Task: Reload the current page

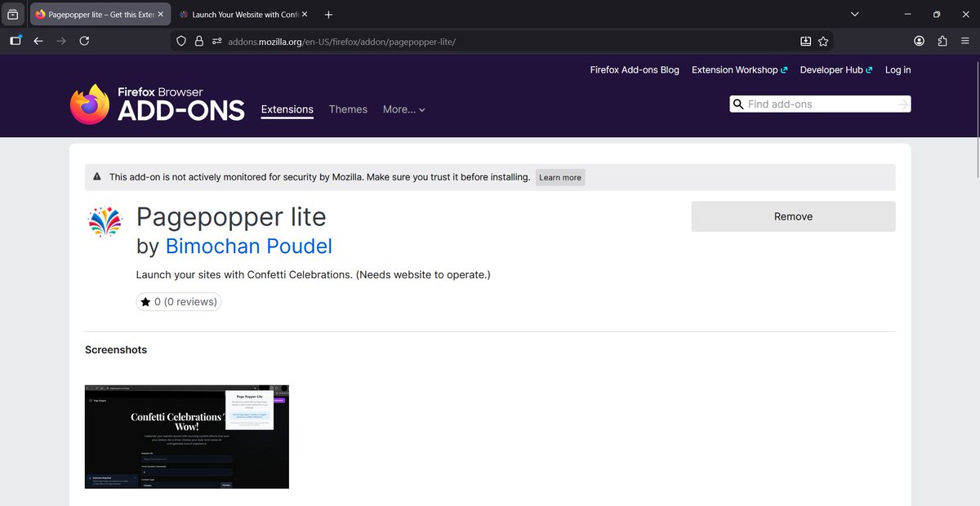Action: (x=84, y=41)
